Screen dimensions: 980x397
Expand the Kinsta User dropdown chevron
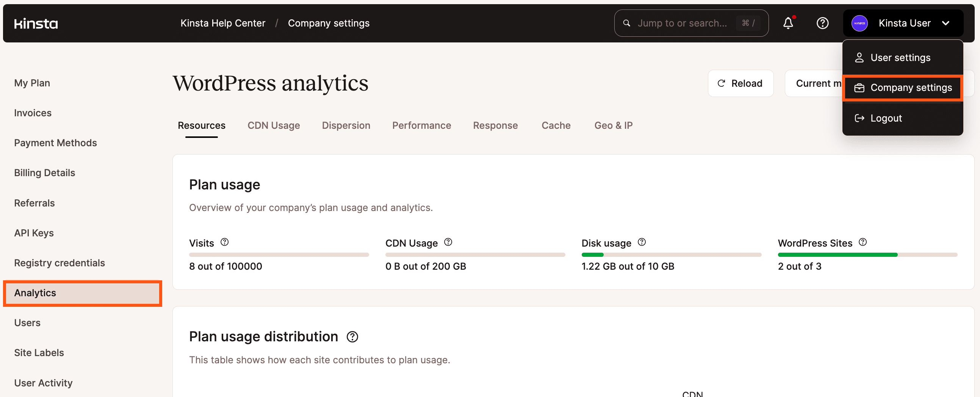coord(946,23)
